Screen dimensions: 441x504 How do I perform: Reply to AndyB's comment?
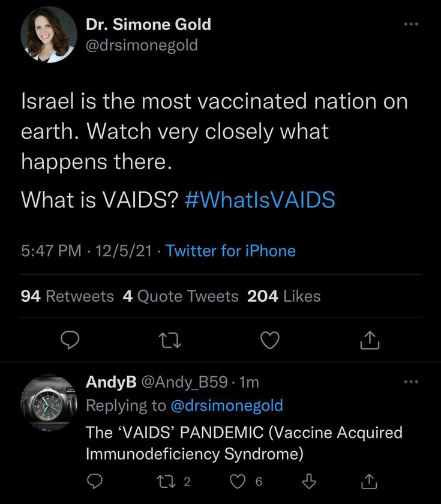tap(95, 481)
